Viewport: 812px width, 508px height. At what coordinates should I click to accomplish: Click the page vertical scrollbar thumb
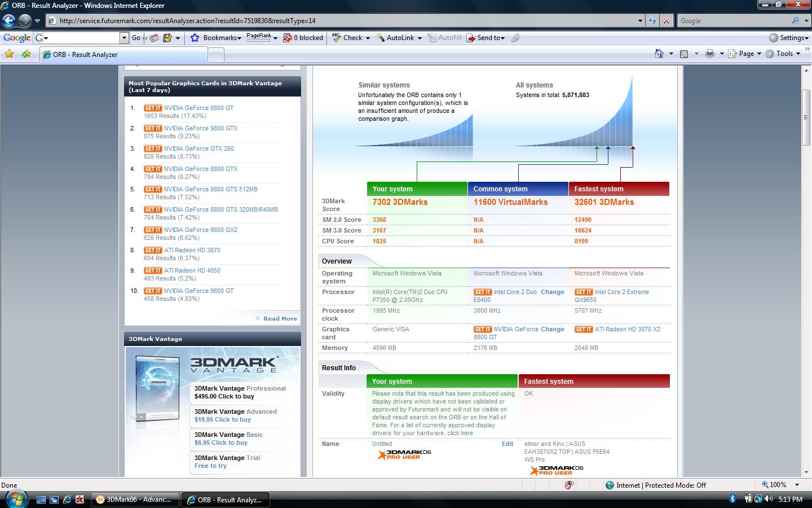(x=806, y=117)
